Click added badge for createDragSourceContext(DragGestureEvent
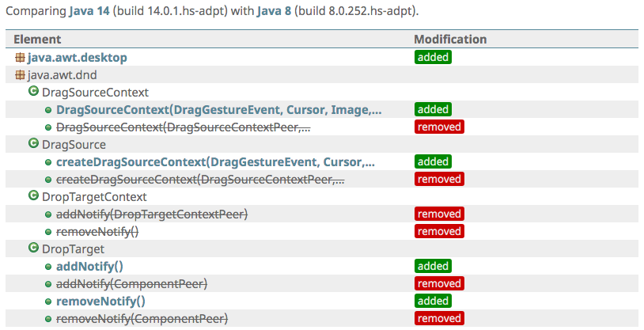Screen dimensions: 644x330 tap(433, 161)
